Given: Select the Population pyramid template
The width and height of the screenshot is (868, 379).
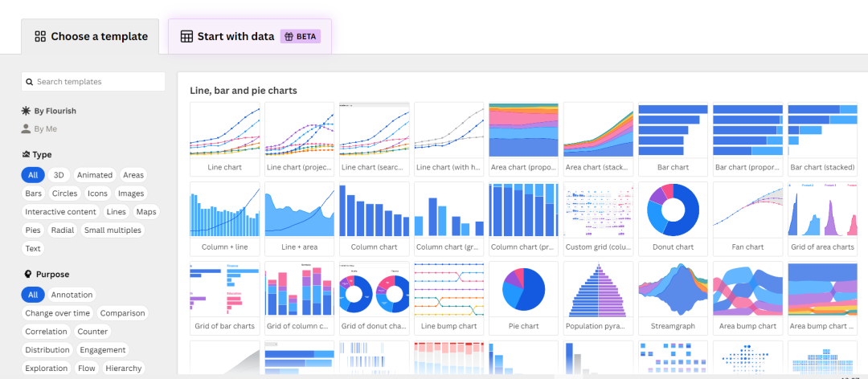Looking at the screenshot, I should coord(599,298).
